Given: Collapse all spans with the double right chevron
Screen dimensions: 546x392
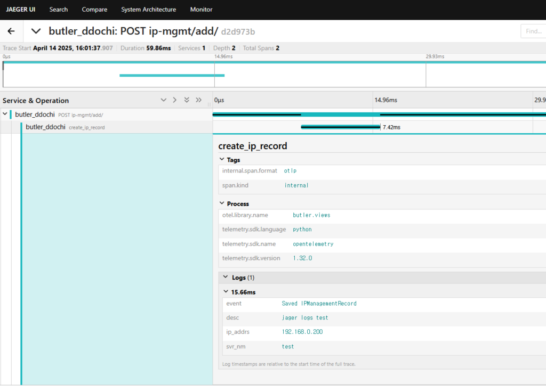Looking at the screenshot, I should [198, 100].
